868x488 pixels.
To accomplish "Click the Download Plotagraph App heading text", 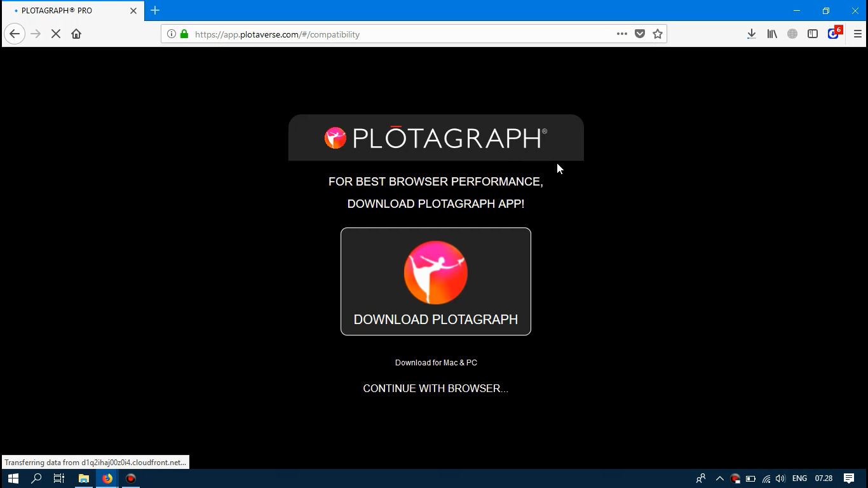I will pos(436,204).
